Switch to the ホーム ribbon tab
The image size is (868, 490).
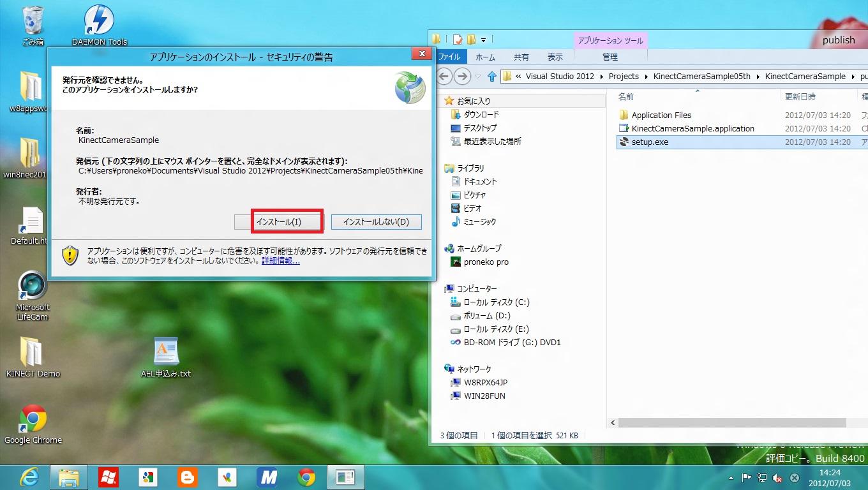pyautogui.click(x=485, y=57)
